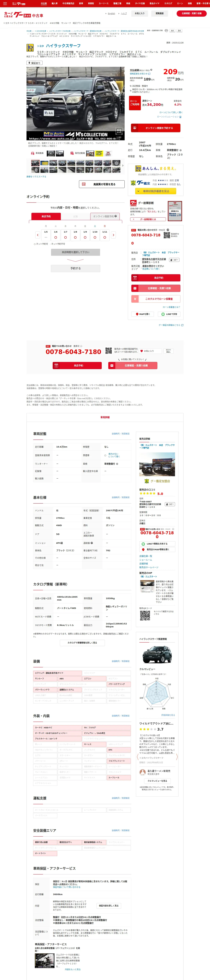Select the 1/8 booking slot circle

pos(75,237)
